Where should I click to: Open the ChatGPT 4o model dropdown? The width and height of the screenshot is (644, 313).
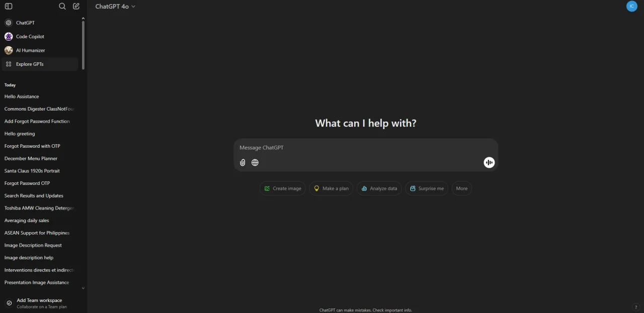115,7
